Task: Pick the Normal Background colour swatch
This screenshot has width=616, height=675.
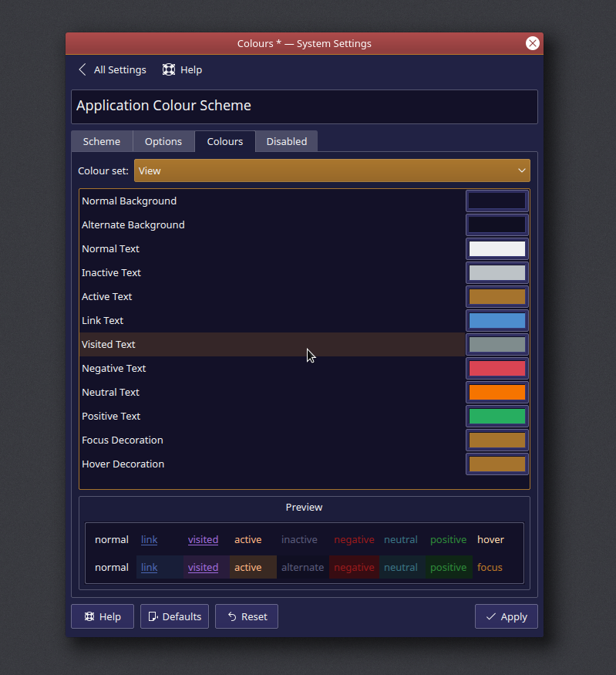Action: click(x=497, y=201)
